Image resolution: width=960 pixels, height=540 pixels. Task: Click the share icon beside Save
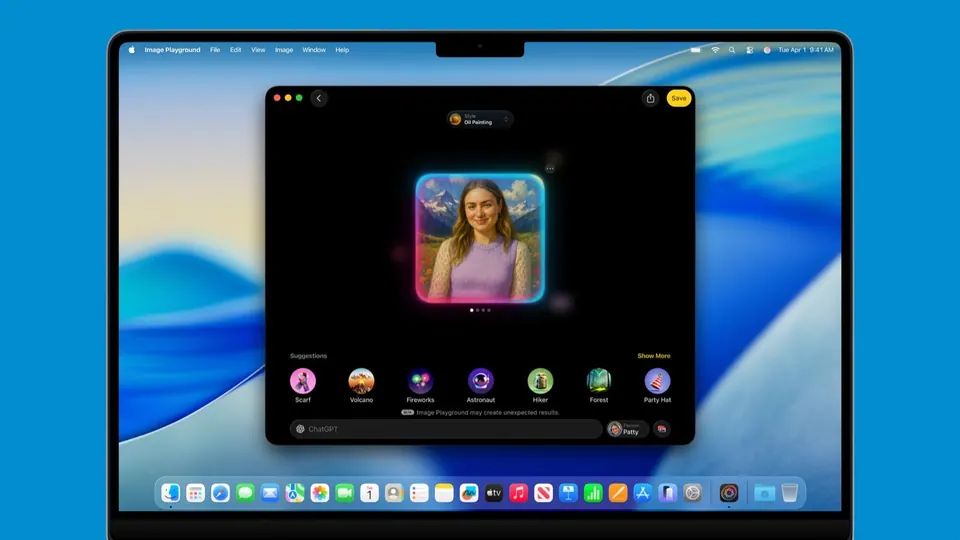650,98
